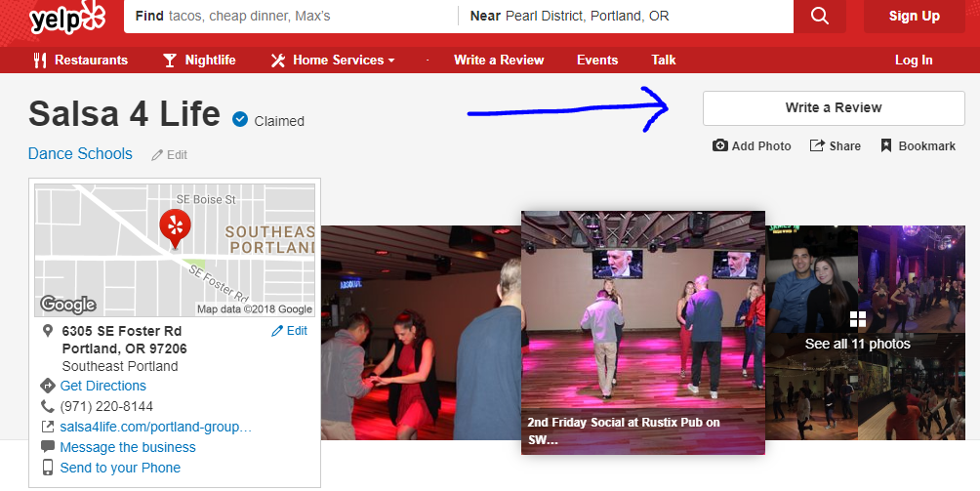This screenshot has width=980, height=491.
Task: Focus the Near location input field
Action: click(626, 17)
